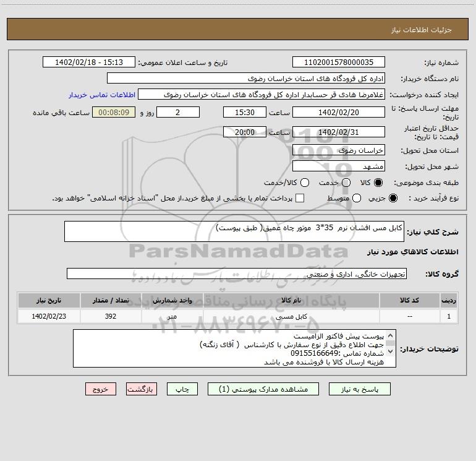Open the اطلاعات تماس خریدار link

point(102,95)
